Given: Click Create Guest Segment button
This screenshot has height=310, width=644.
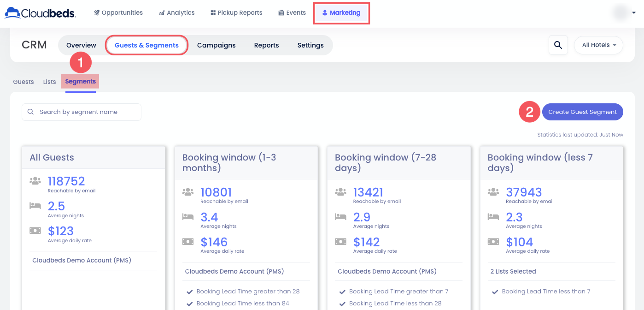Looking at the screenshot, I should point(582,112).
